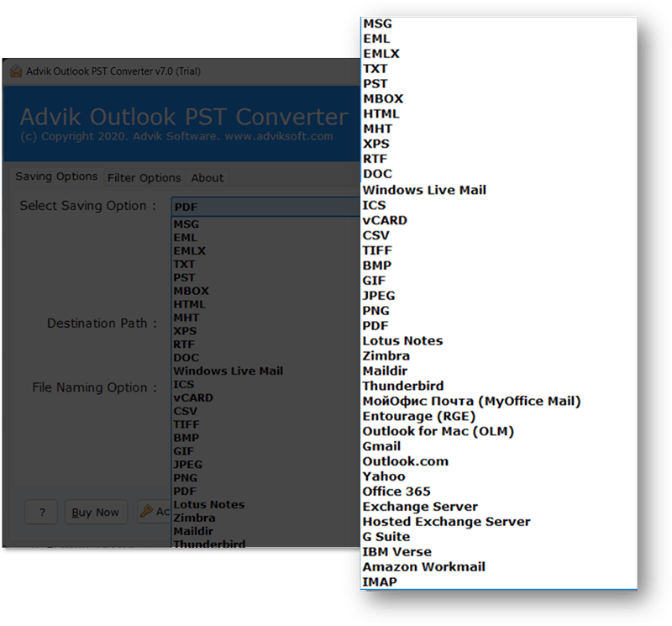This screenshot has width=672, height=626.
Task: Pick МойОфис Почта (MyOffice Mail)
Action: pyautogui.click(x=471, y=401)
